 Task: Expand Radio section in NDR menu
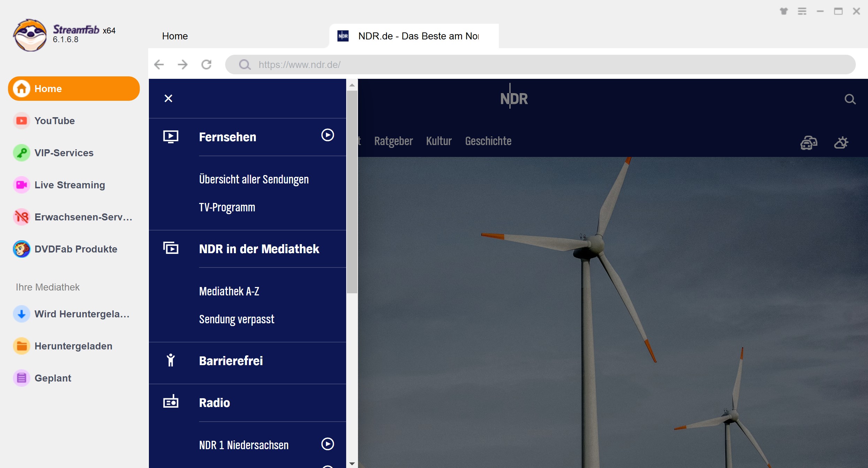click(x=213, y=402)
